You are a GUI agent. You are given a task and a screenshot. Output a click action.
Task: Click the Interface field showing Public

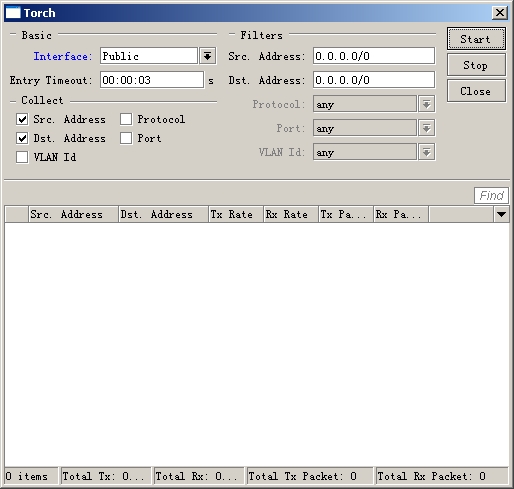(x=149, y=56)
